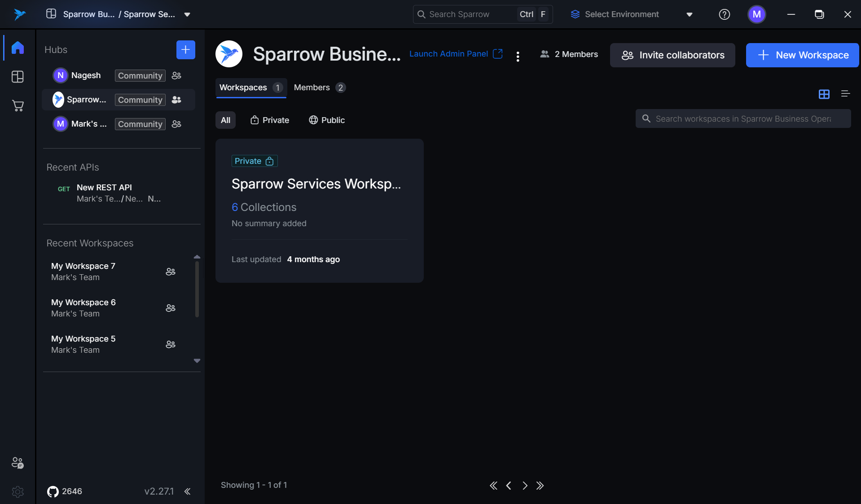Click the team settings icon near sidebar bottom
This screenshot has width=861, height=504.
(x=18, y=463)
